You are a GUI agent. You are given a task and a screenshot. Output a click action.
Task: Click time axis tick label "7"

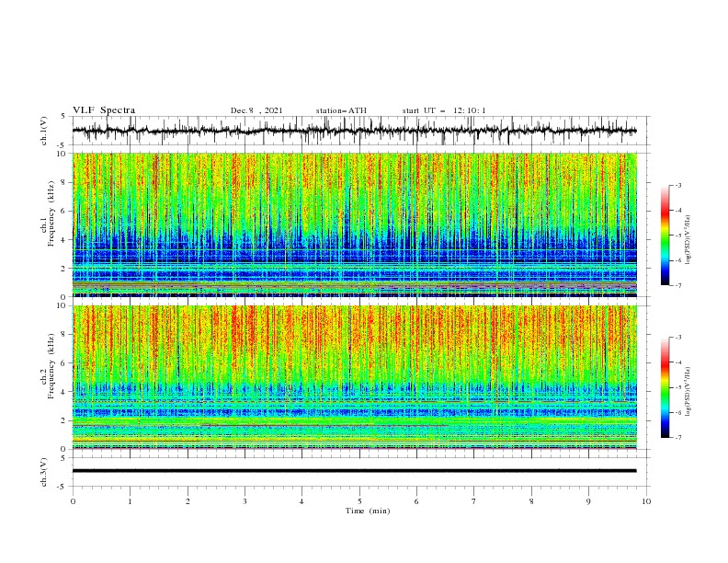474,501
